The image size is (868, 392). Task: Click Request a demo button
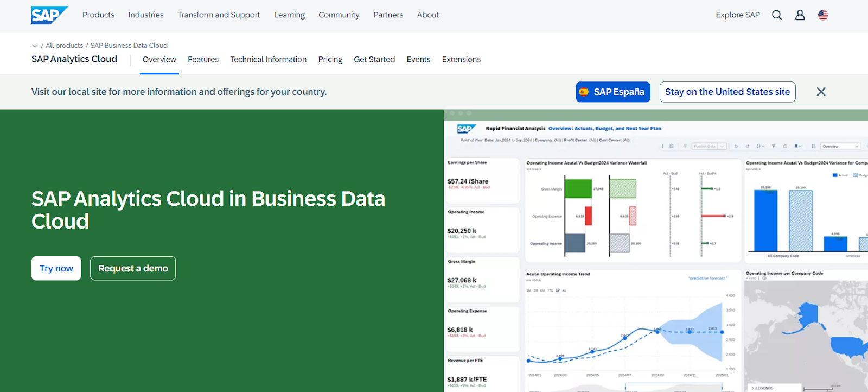(133, 268)
